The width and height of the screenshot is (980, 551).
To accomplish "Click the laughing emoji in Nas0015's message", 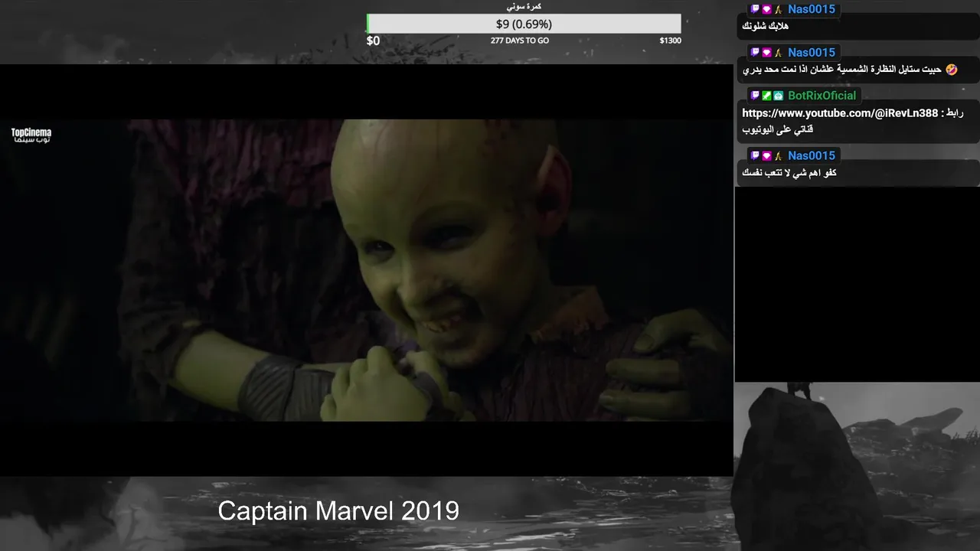I will (951, 70).
